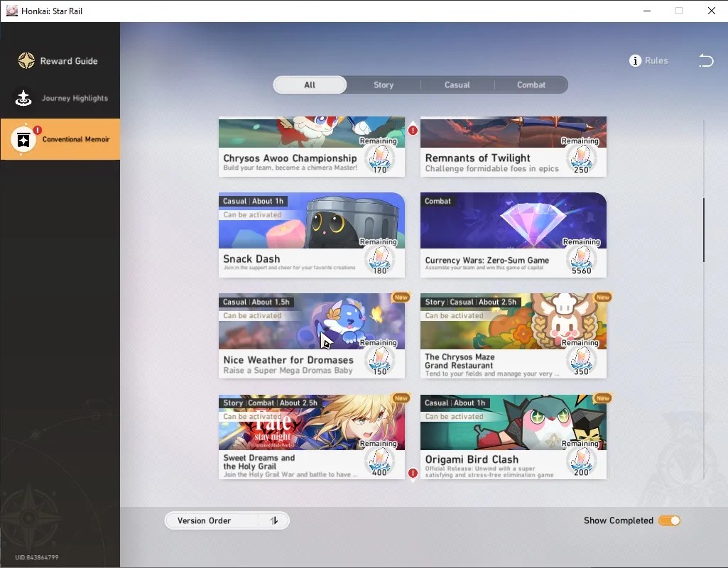728x568 pixels.
Task: Open the Reward Guide compass icon
Action: 26,61
